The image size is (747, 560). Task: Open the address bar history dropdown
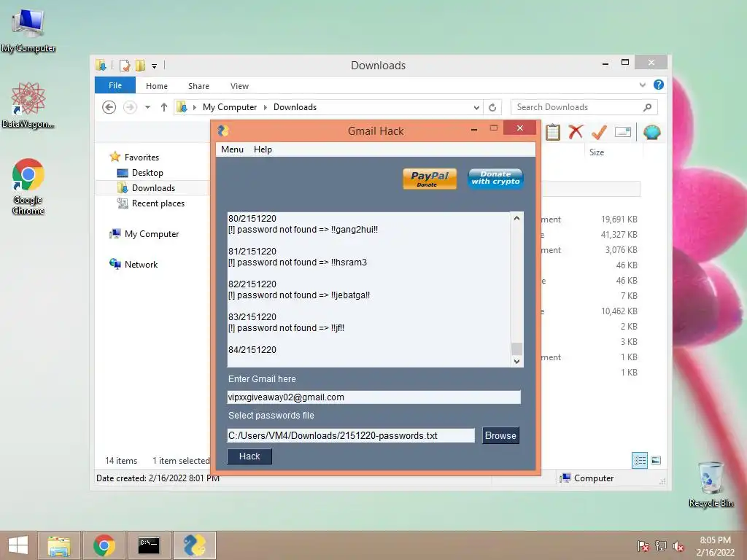[476, 107]
